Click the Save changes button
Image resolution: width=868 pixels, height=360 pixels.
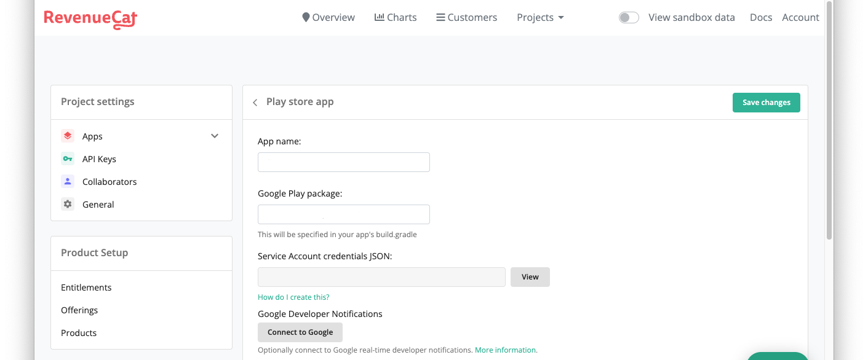[x=766, y=102]
